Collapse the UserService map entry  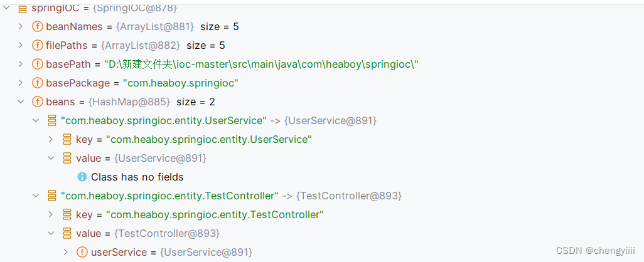36,120
